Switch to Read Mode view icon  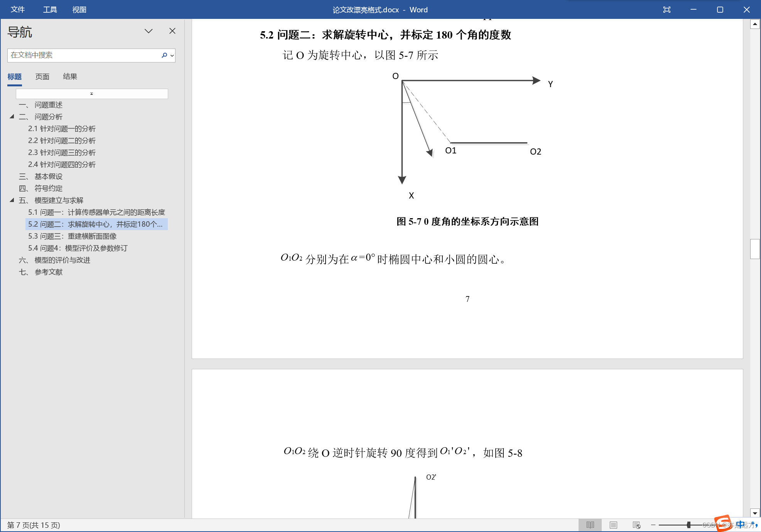point(590,525)
